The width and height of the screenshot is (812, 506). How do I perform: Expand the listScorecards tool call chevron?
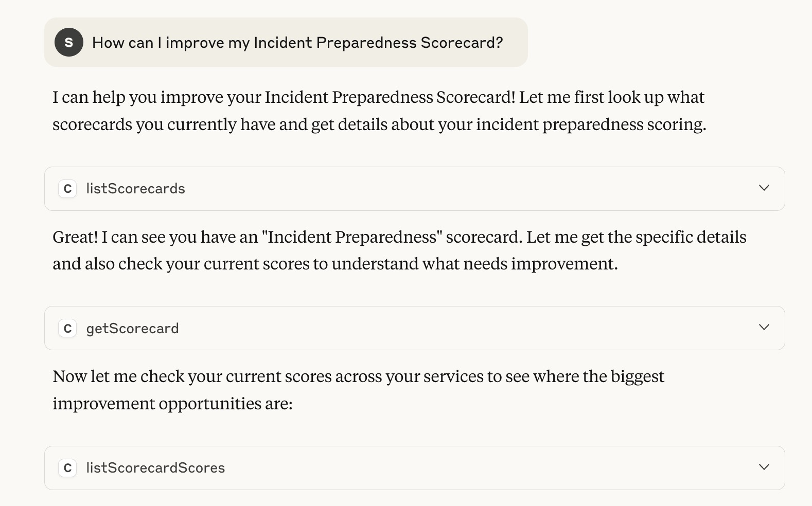pos(764,188)
